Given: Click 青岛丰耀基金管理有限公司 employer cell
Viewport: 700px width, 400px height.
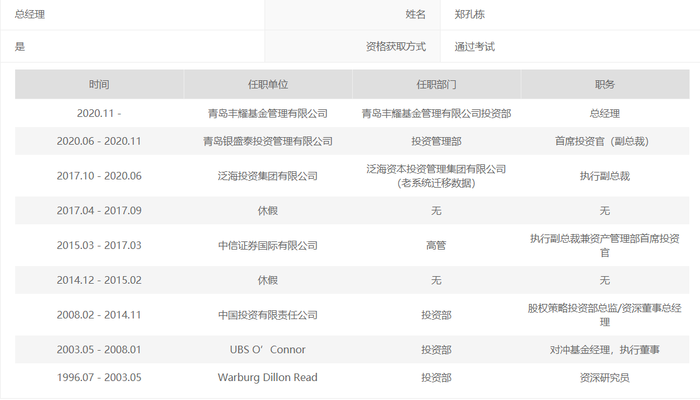Looking at the screenshot, I should pyautogui.click(x=268, y=113).
